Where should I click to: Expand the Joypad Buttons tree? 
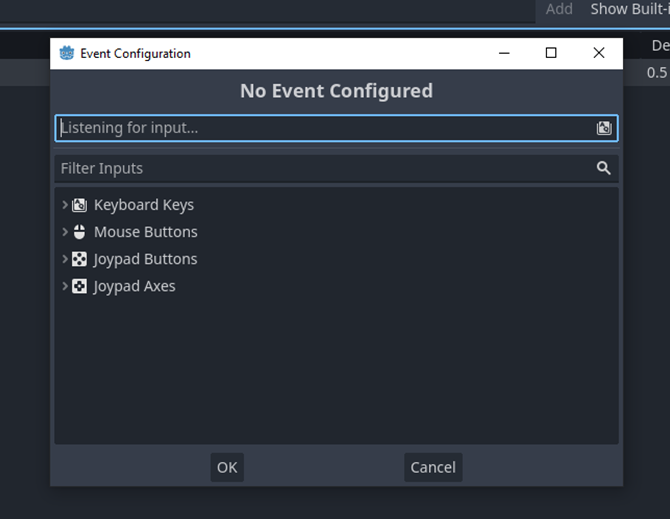(x=65, y=259)
